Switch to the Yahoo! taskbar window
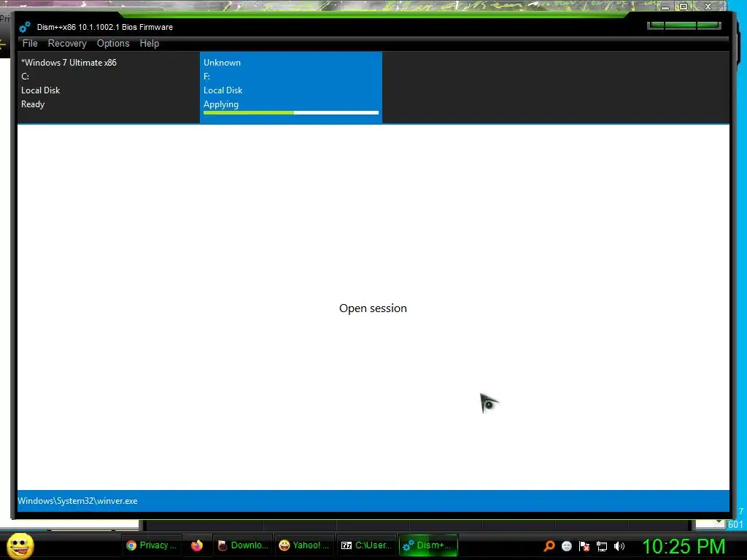The image size is (747, 560). pyautogui.click(x=304, y=545)
